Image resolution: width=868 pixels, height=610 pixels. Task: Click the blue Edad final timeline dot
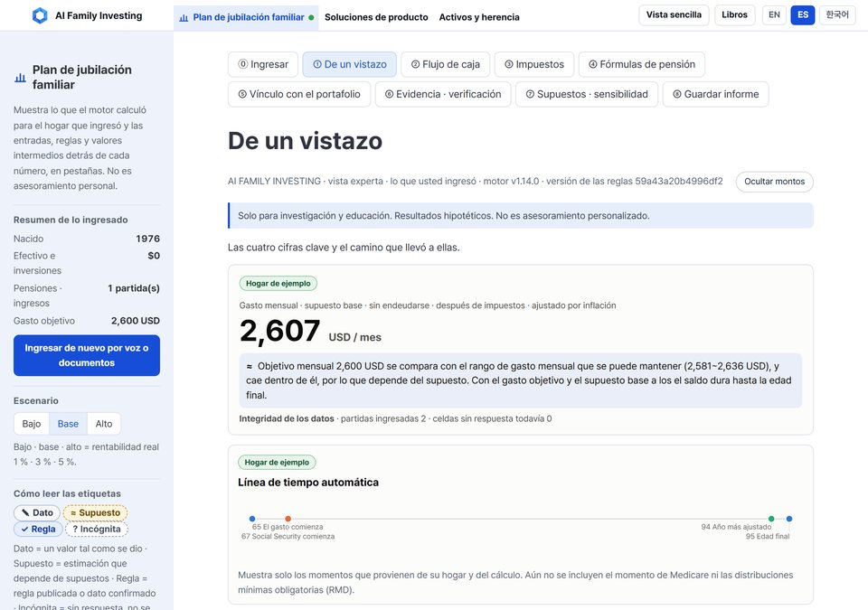(788, 519)
